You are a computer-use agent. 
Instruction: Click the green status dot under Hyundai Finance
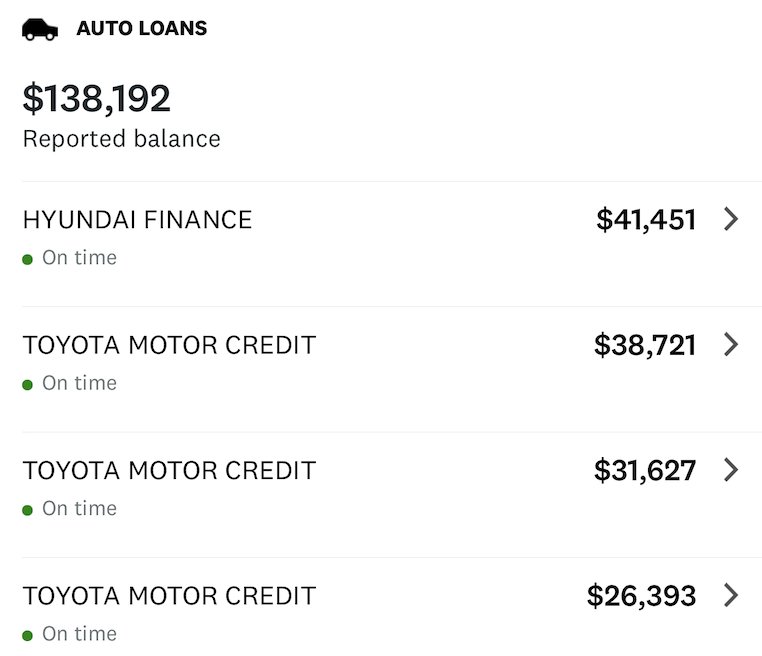pos(28,259)
